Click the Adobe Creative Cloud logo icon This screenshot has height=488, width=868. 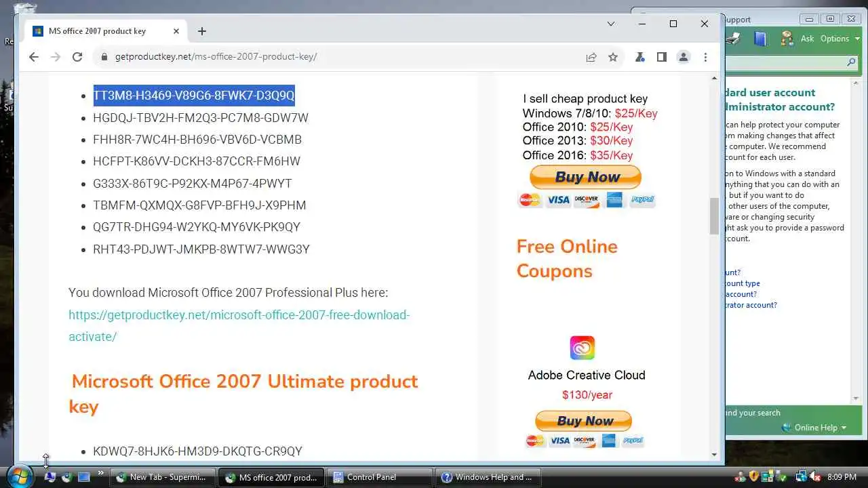tap(583, 348)
